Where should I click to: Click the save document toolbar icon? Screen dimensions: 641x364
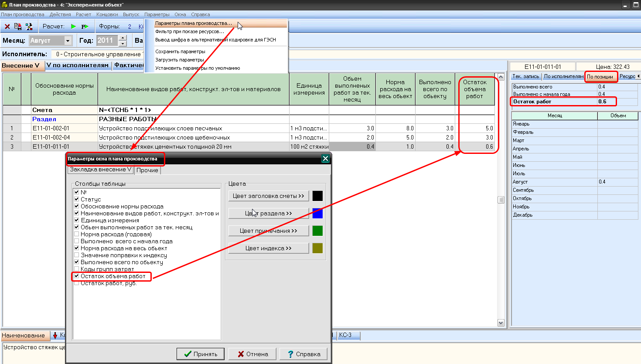pos(18,27)
